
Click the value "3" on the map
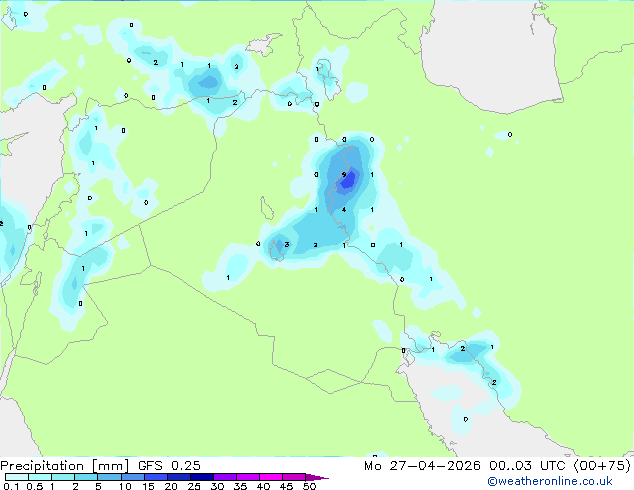coord(287,244)
